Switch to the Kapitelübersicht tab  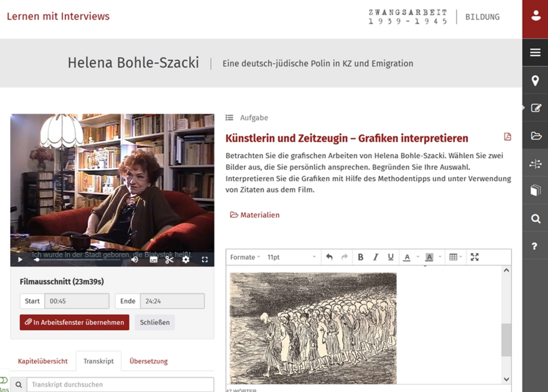point(43,361)
